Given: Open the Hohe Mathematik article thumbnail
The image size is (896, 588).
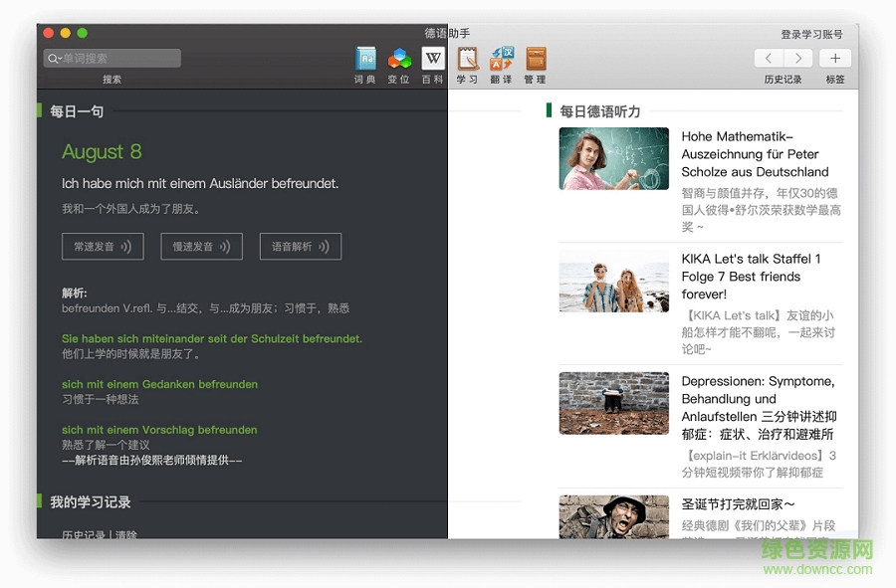Looking at the screenshot, I should coord(613,158).
